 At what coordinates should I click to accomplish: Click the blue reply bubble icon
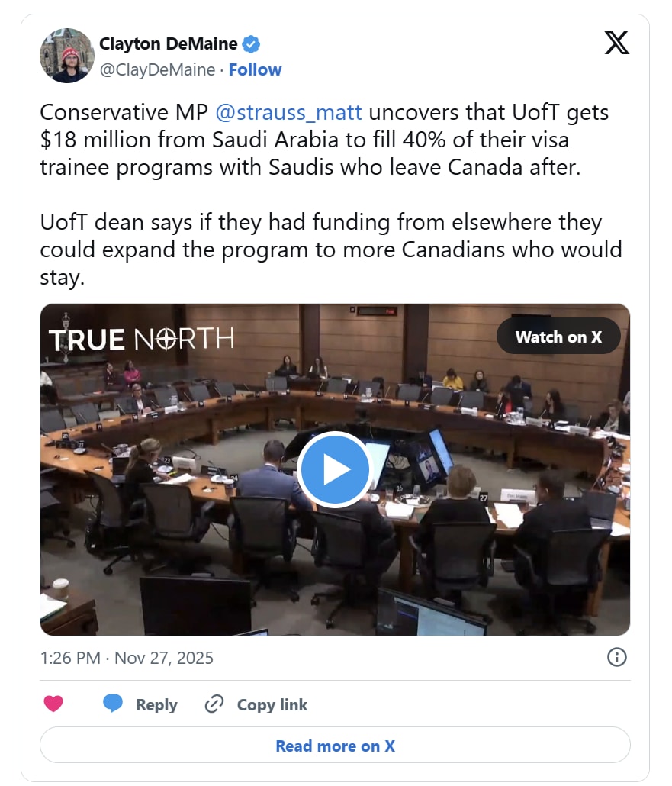[x=113, y=704]
